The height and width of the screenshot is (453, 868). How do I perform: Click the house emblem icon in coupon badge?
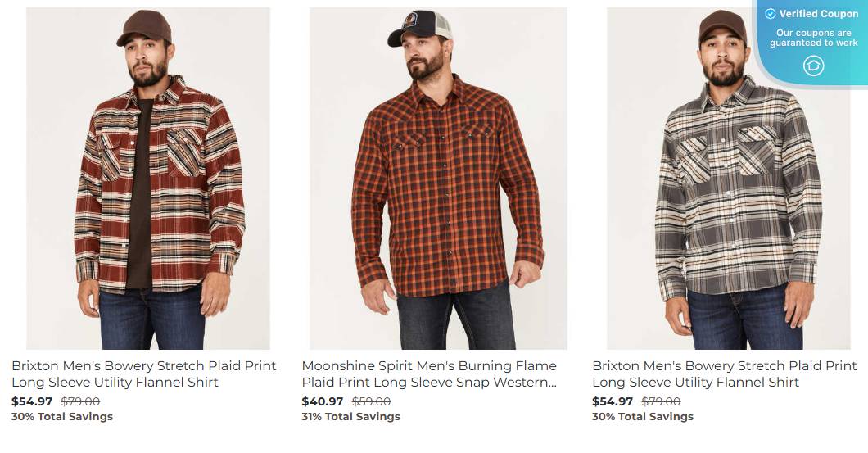click(813, 66)
